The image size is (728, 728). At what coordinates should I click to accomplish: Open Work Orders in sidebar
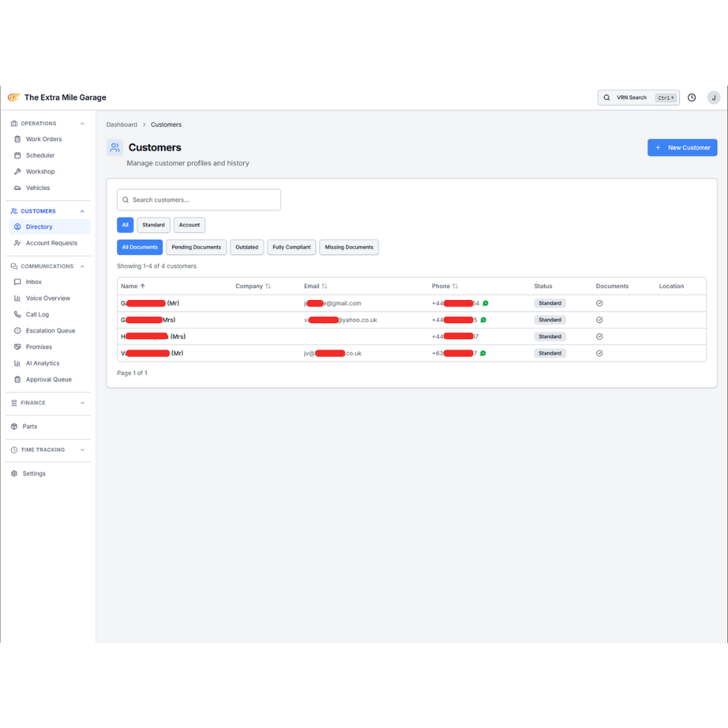tap(44, 139)
